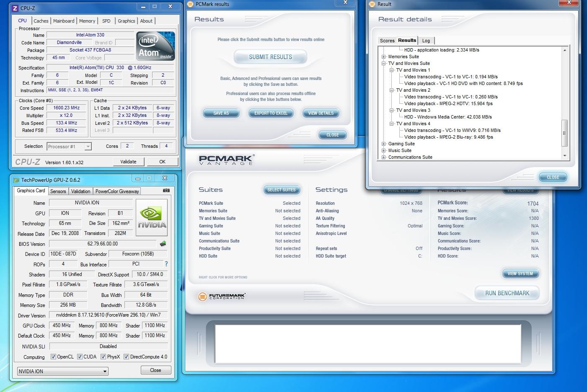
Task: Open the SPD tab in CPU-Z
Action: [x=106, y=21]
